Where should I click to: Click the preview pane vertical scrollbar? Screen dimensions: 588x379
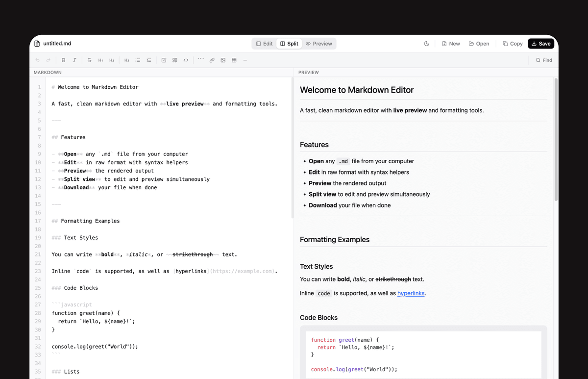click(x=556, y=139)
